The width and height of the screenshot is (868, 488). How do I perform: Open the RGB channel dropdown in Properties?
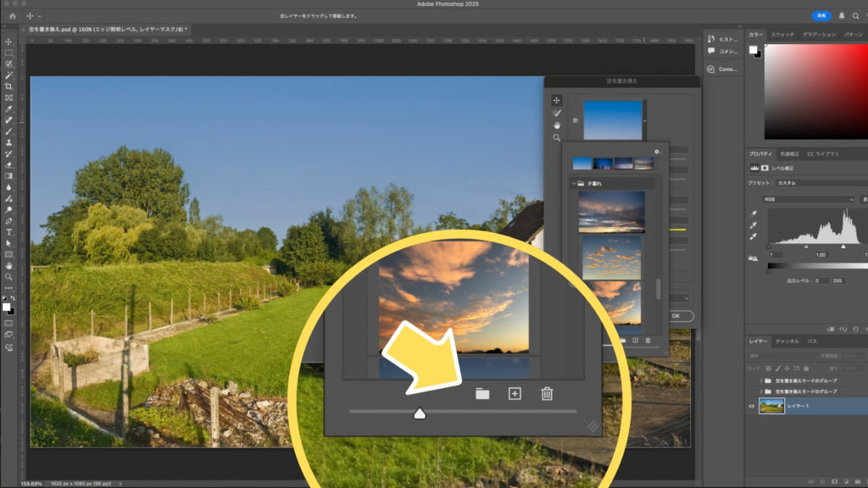pyautogui.click(x=808, y=199)
